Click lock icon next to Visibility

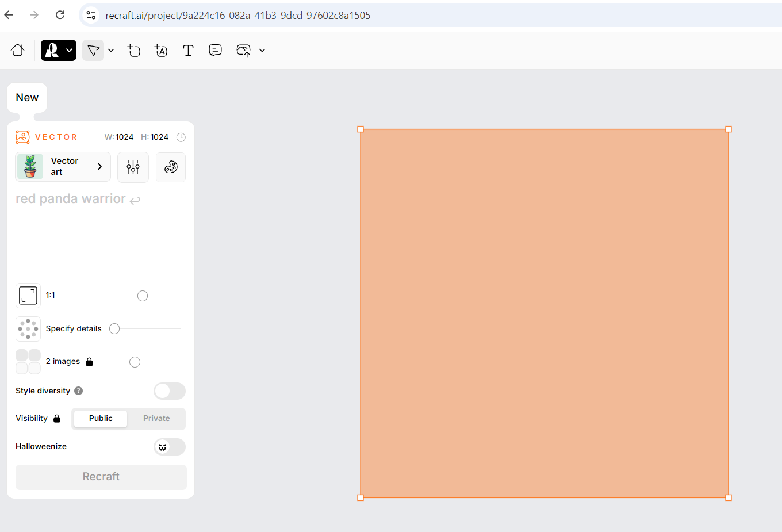coord(56,419)
